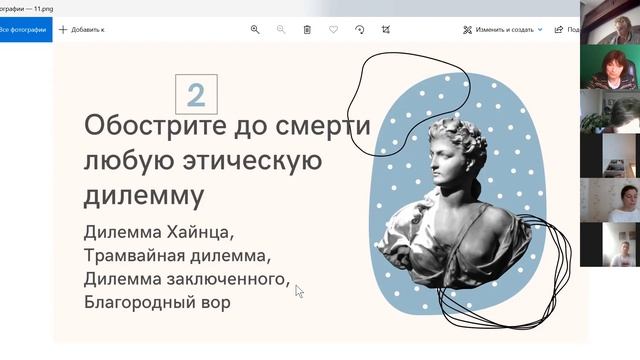Open the crop tool icon
The height and width of the screenshot is (360, 640).
click(386, 29)
